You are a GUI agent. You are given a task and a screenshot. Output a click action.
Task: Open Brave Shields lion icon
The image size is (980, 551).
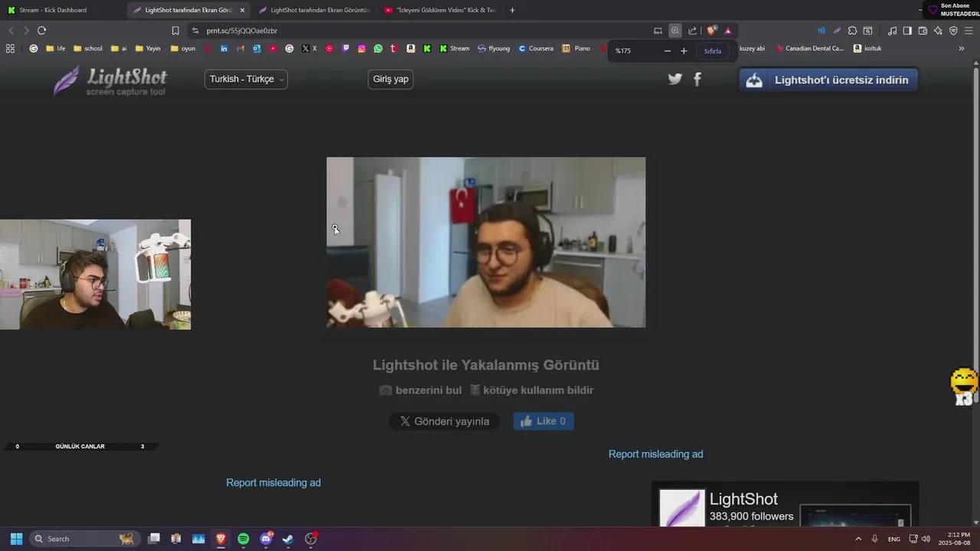(711, 31)
